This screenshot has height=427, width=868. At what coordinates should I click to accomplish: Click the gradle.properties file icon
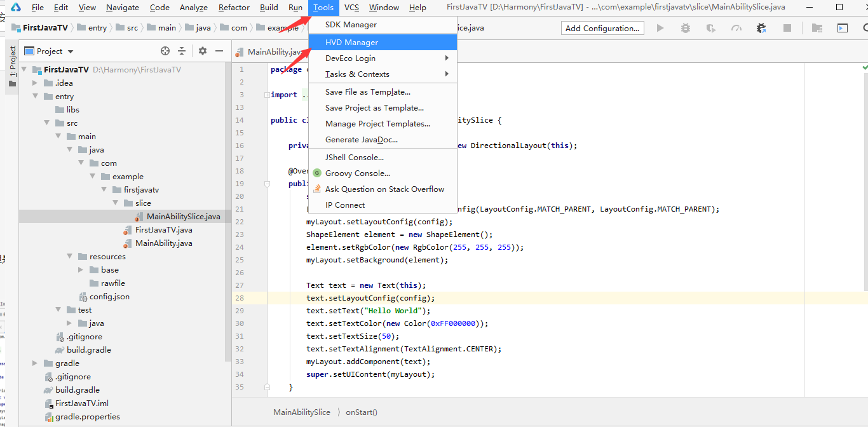49,417
